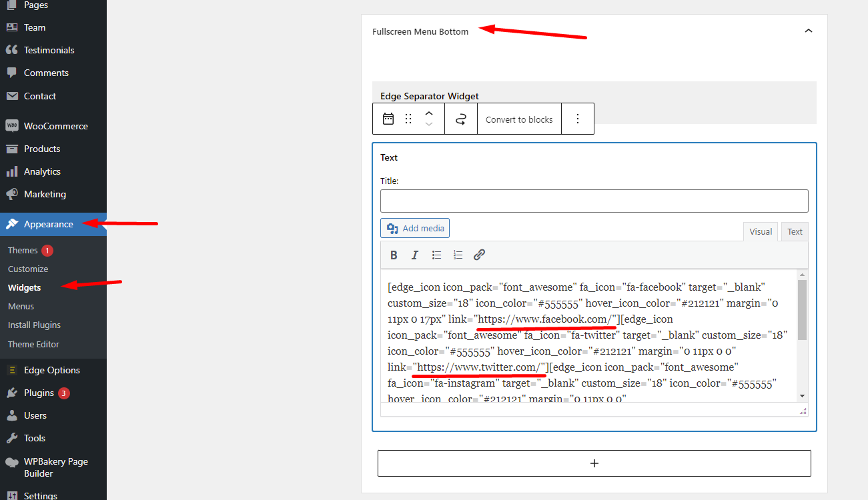This screenshot has width=868, height=500.
Task: Click the text editor vertical scrollbar thumb
Action: 802,310
